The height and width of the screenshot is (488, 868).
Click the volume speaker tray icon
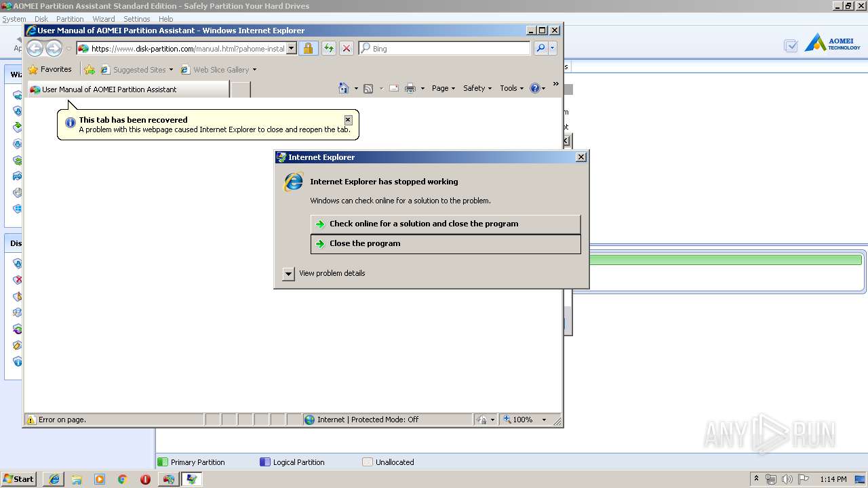point(787,479)
